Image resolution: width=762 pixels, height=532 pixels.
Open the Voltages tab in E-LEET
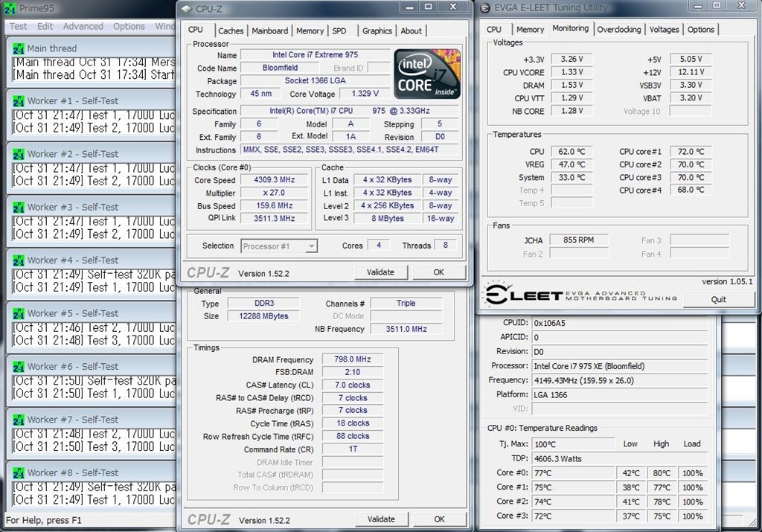(664, 30)
